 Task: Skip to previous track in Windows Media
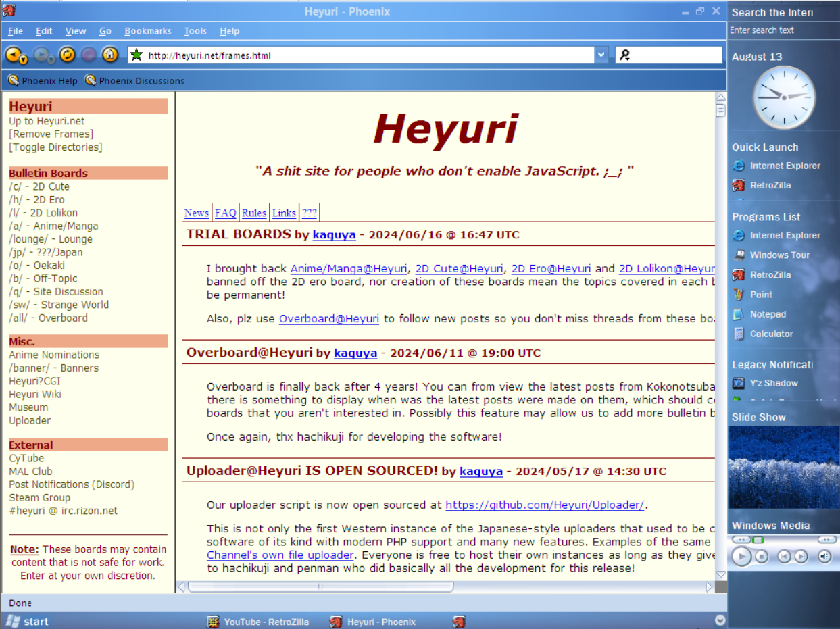click(x=784, y=557)
